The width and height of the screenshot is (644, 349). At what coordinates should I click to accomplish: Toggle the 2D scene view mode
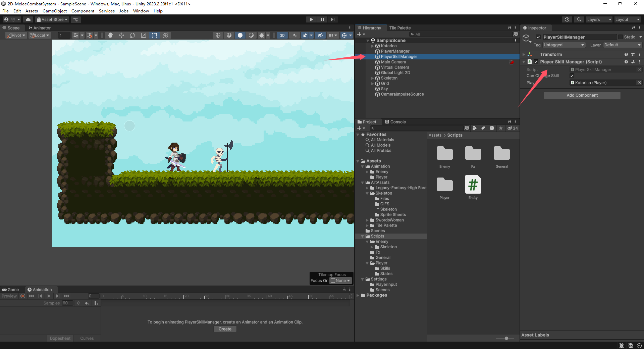point(282,35)
